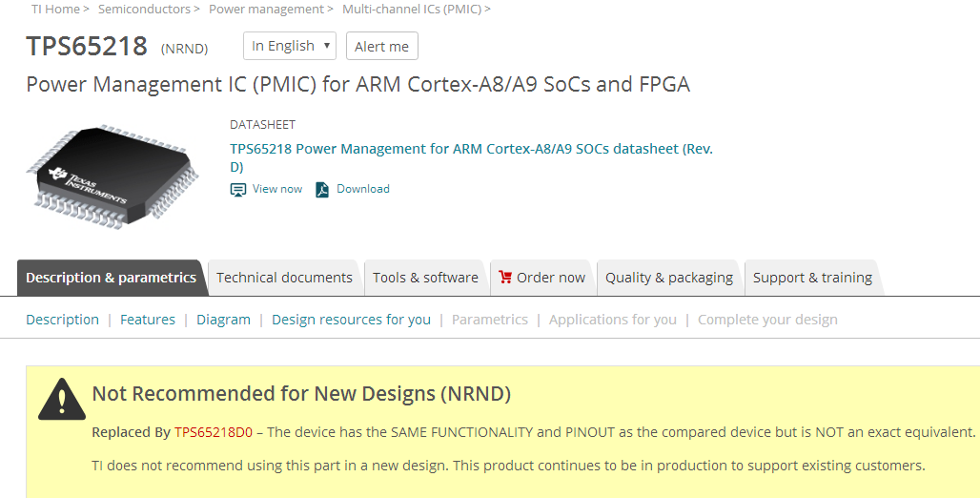
Task: Open Multi-channel ICs (PMIC) breadcrumb
Action: pyautogui.click(x=412, y=9)
